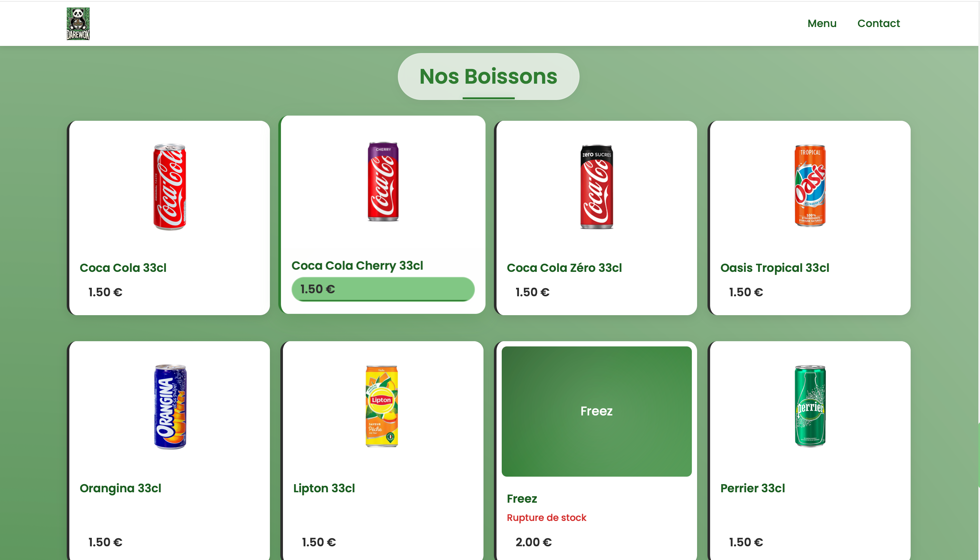
Task: Click the Nos Boissons heading pill
Action: (x=488, y=77)
